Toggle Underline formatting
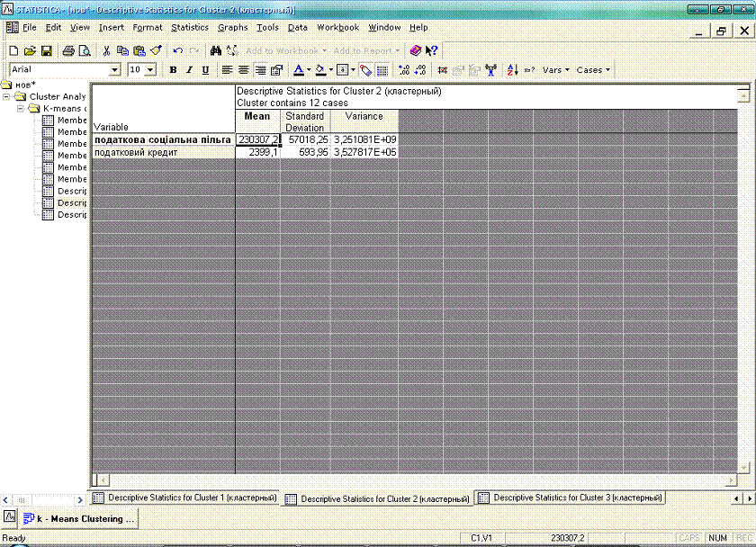756x547 pixels. pyautogui.click(x=205, y=70)
